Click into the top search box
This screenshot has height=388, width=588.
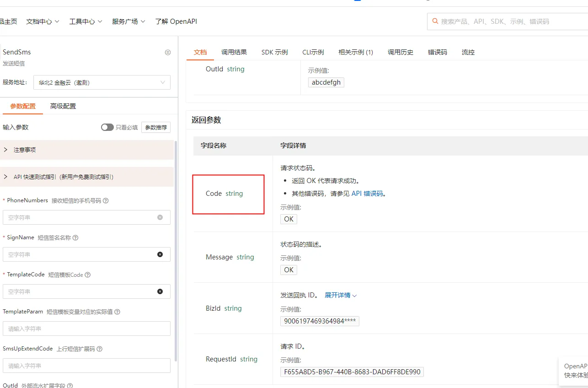click(x=508, y=22)
